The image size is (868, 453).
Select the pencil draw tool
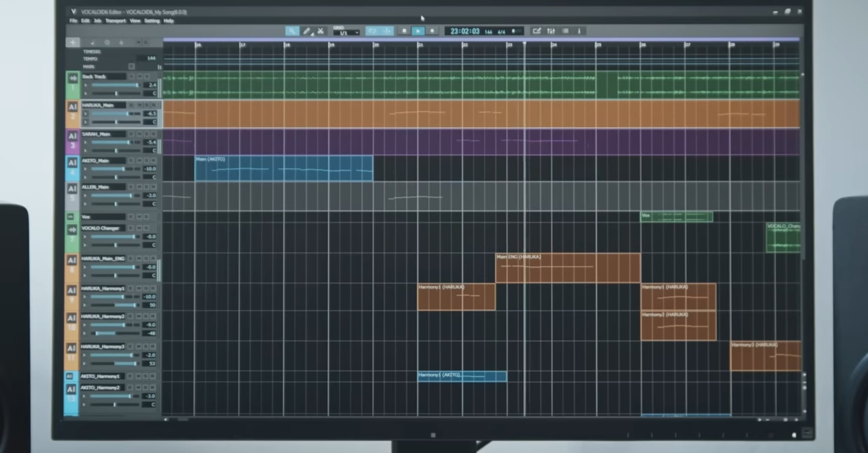pyautogui.click(x=307, y=31)
